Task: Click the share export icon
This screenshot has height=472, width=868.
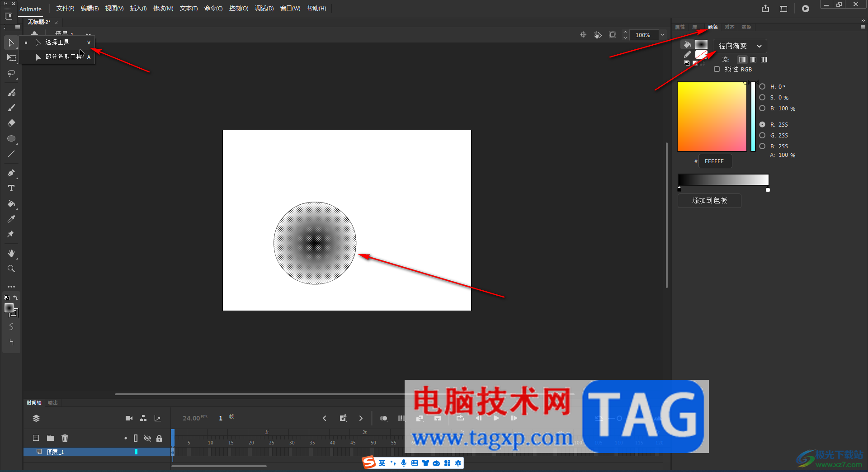Action: pos(765,9)
